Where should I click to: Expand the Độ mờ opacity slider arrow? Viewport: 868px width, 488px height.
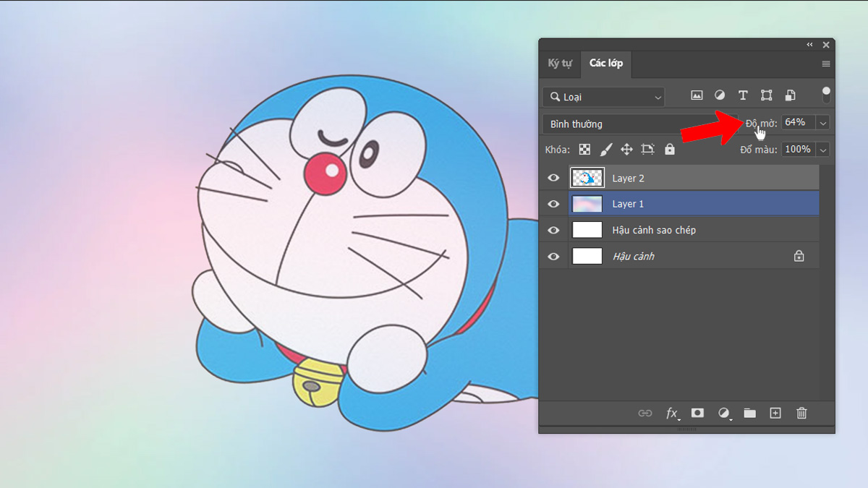pos(822,123)
